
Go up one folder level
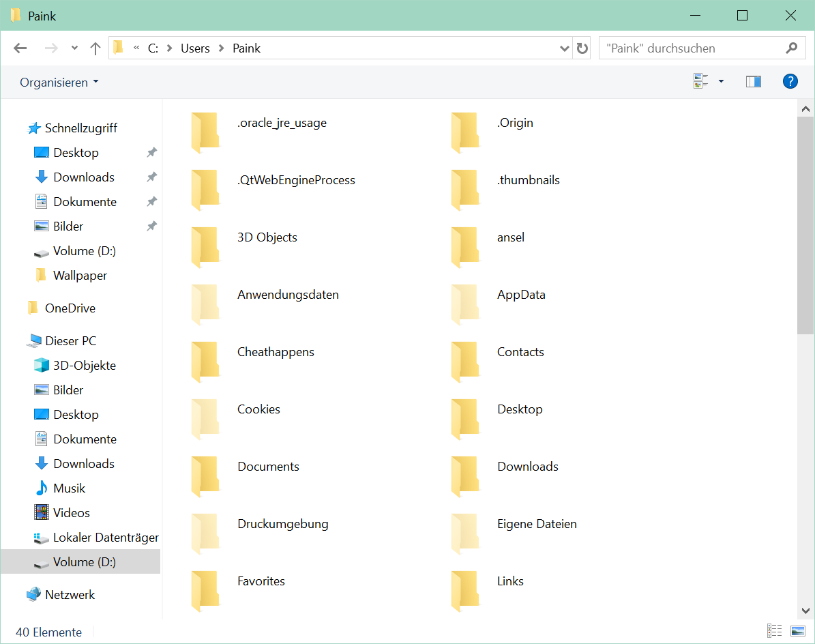tap(95, 48)
